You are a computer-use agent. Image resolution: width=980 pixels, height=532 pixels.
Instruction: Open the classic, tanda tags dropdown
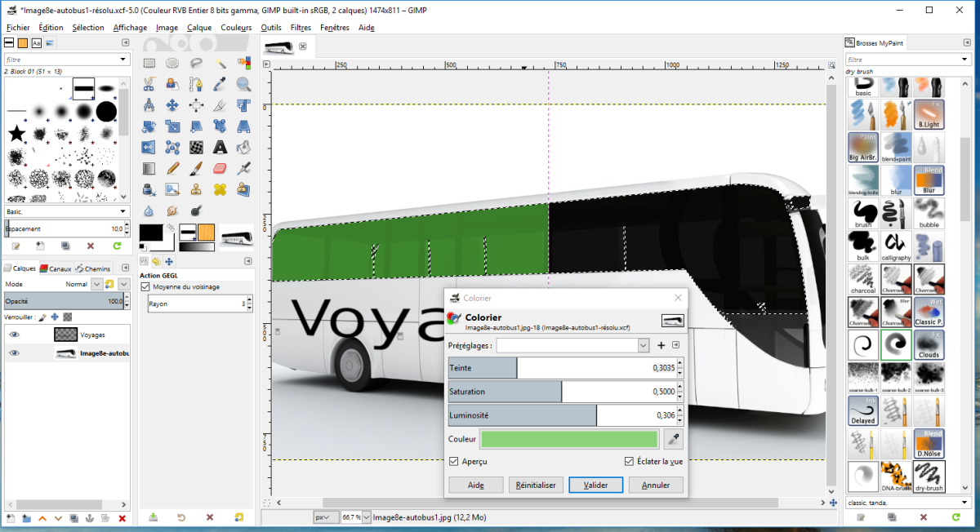[907, 503]
